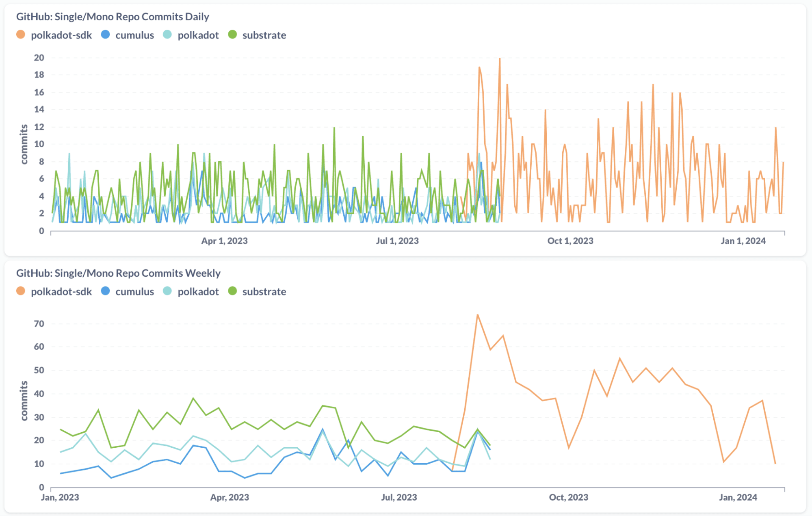Click the 74-commit peak in Weekly chart

pos(478,314)
